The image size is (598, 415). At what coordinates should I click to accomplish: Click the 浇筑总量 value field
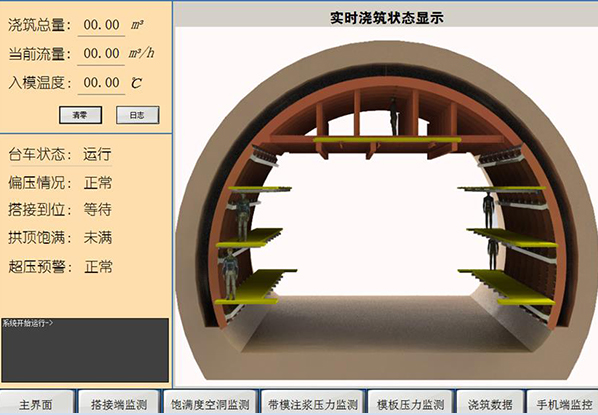(101, 25)
